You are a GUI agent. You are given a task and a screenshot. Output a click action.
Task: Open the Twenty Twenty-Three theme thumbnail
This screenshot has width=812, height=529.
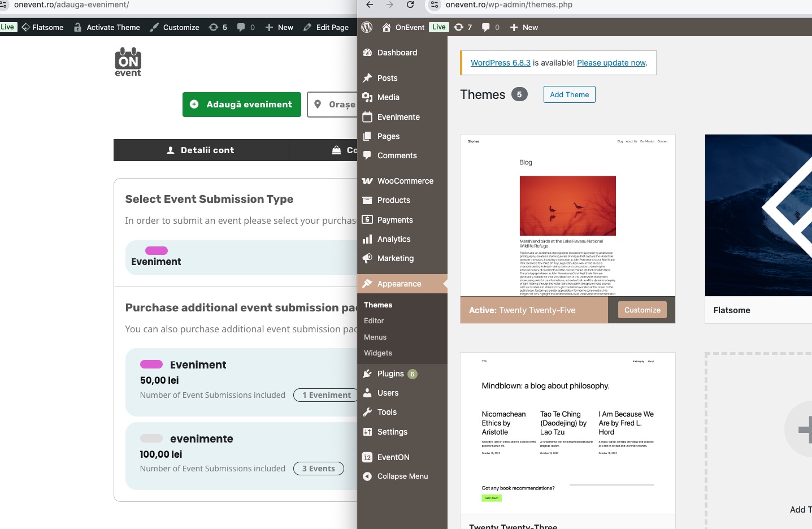click(x=567, y=433)
